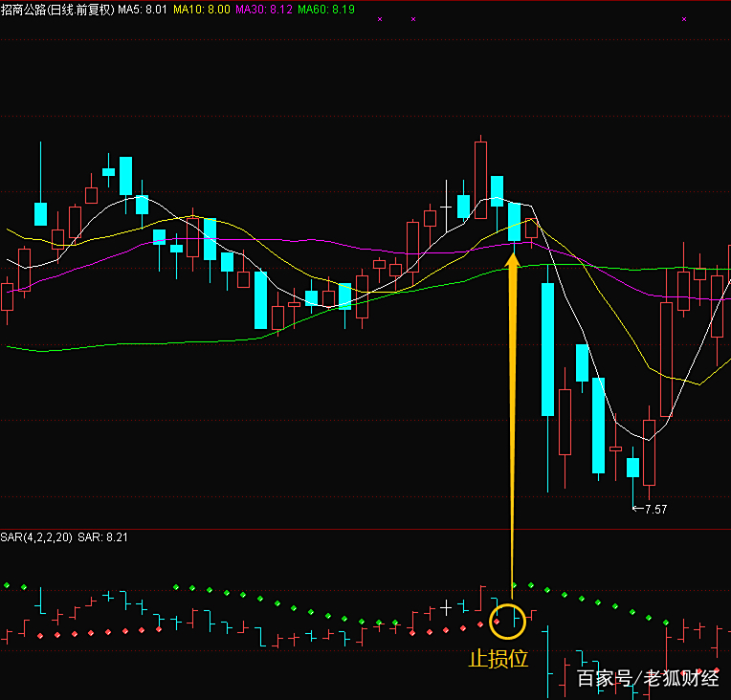This screenshot has width=731, height=700.
Task: Select the MA30: 8.12 indicator label
Action: 264,10
